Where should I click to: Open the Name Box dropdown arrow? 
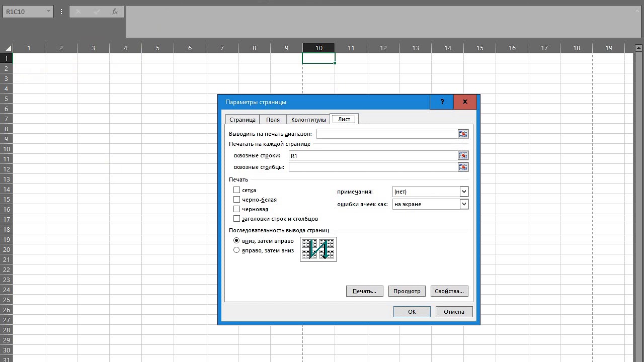click(49, 12)
